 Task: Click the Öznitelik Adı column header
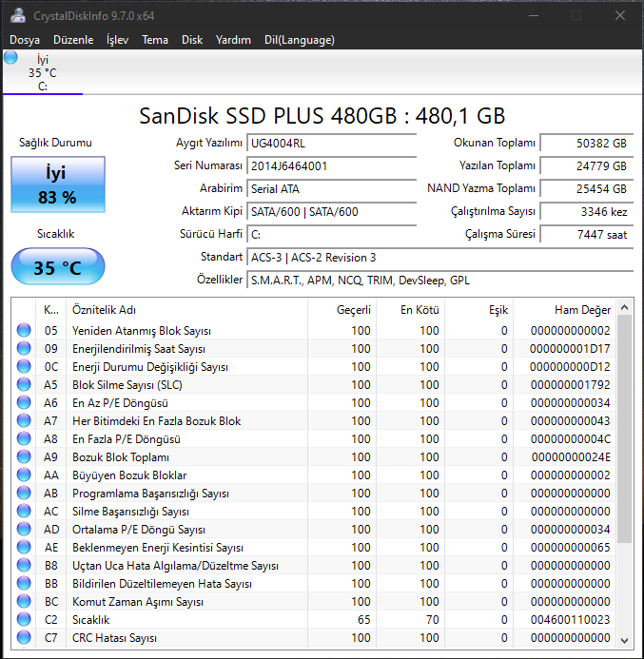[x=186, y=310]
